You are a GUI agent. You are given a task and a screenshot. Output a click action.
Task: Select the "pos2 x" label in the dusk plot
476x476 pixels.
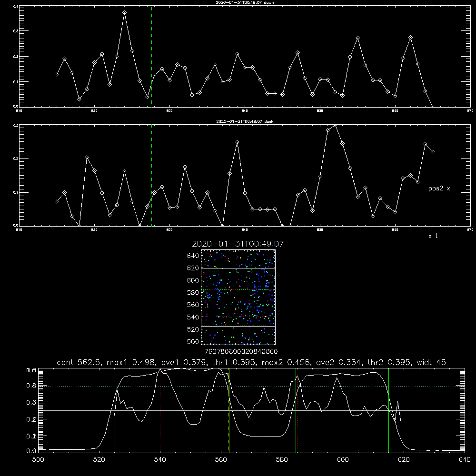point(439,188)
